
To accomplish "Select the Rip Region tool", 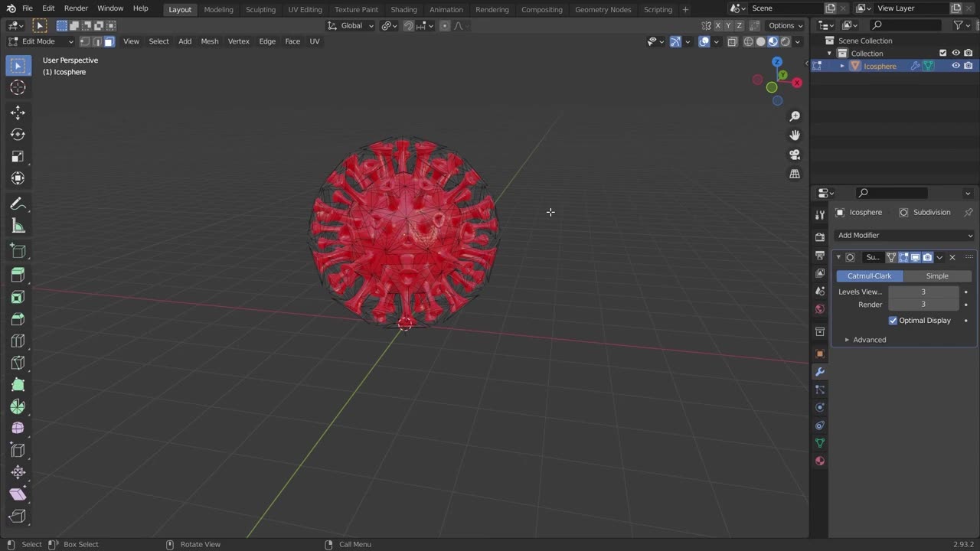I will [18, 517].
